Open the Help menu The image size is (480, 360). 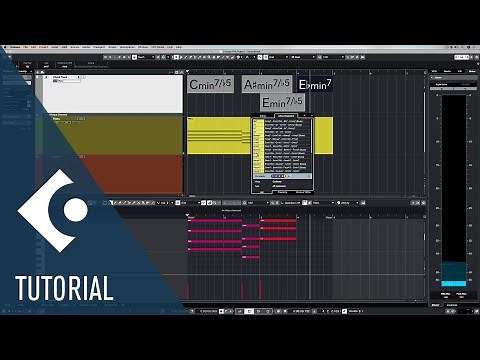(179, 47)
